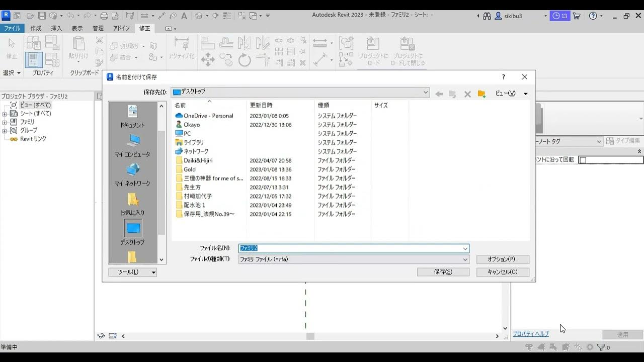
Task: Click the Open folder icon in quick access toolbar
Action: click(30, 16)
